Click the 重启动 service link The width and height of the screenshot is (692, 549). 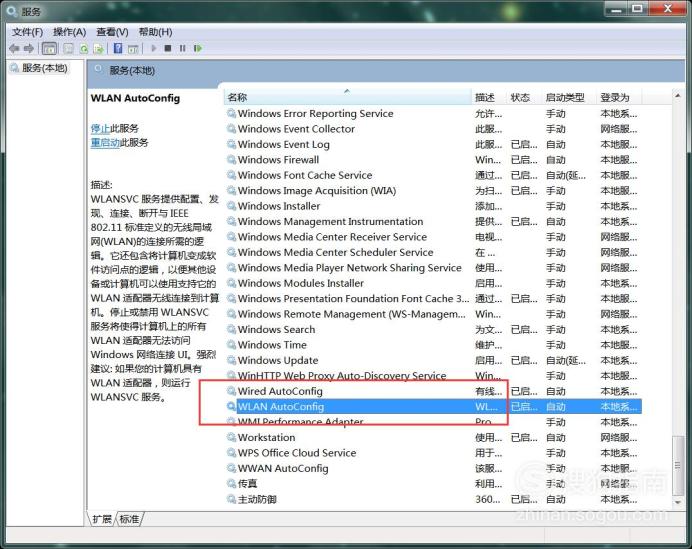tap(105, 143)
